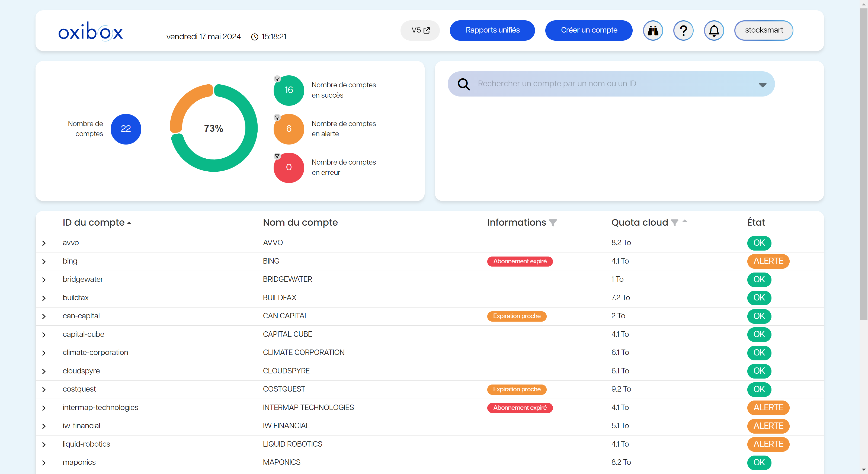The width and height of the screenshot is (868, 474).
Task: Sort by ID du compte column
Action: [97, 222]
